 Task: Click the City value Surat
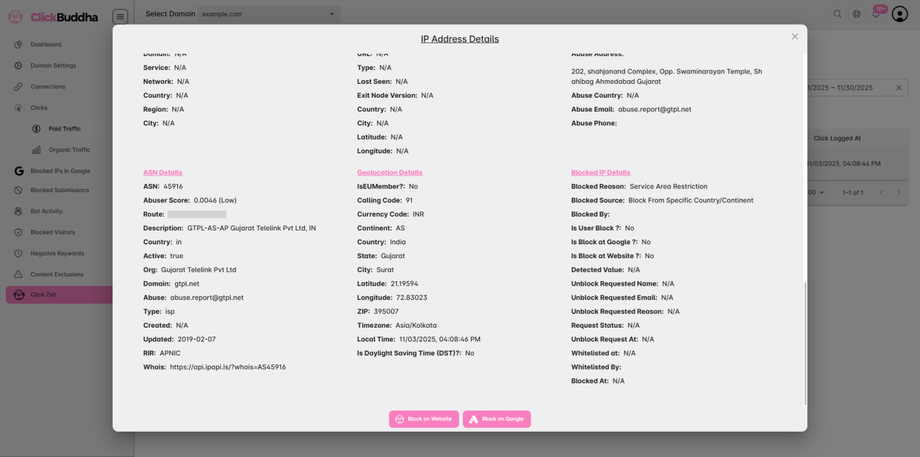tap(385, 270)
